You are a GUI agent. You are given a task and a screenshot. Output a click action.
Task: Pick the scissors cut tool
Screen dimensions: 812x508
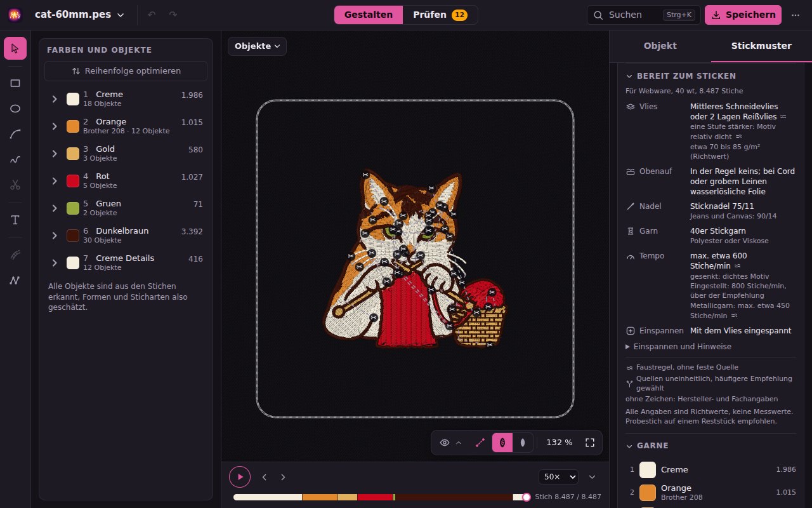coord(15,185)
